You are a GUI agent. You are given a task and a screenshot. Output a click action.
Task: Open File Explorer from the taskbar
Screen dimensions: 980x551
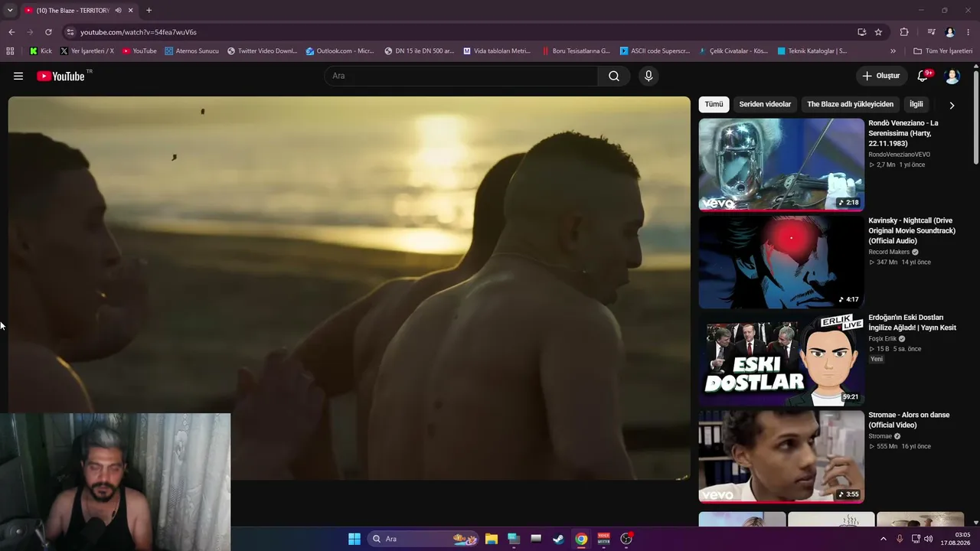pos(492,539)
